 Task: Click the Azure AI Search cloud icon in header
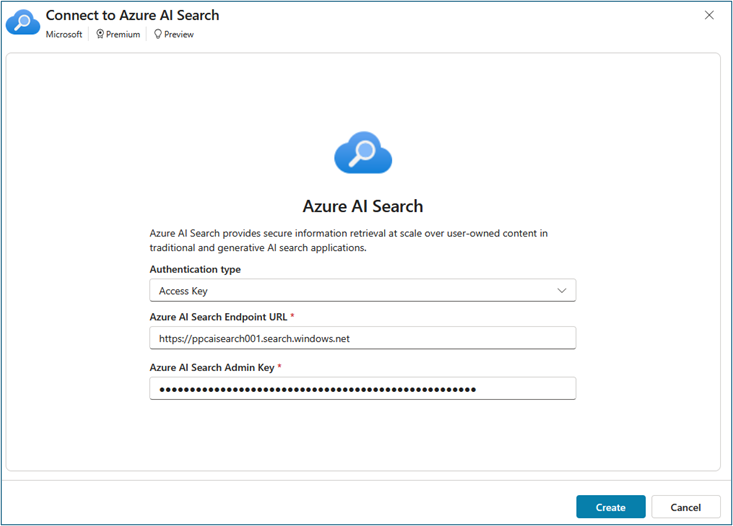pos(22,22)
